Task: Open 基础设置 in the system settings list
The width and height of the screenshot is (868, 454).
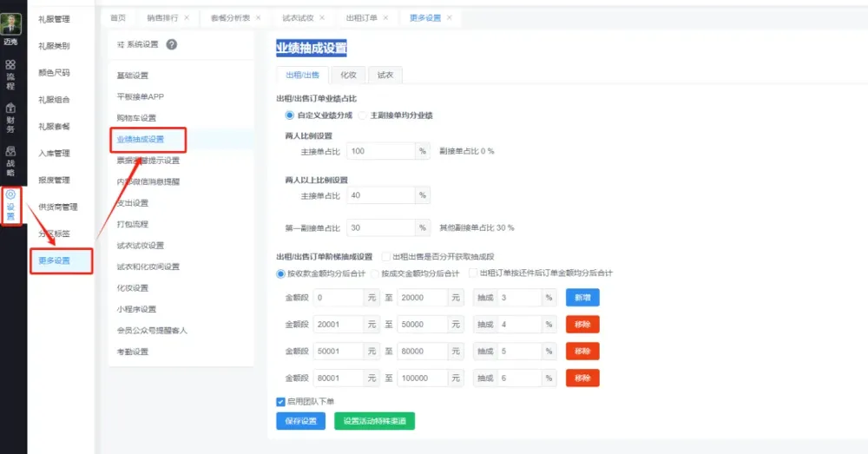Action: [x=133, y=76]
